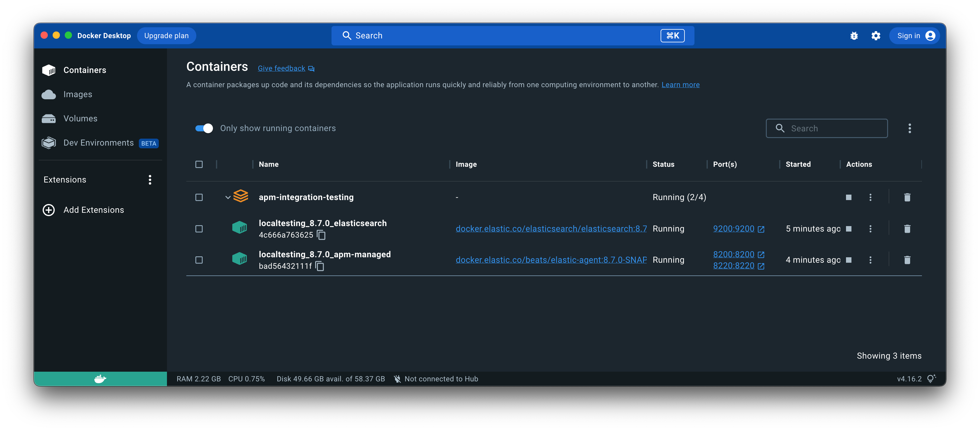Click the version update icon by v4.16.2
Image resolution: width=980 pixels, height=431 pixels.
tap(931, 379)
